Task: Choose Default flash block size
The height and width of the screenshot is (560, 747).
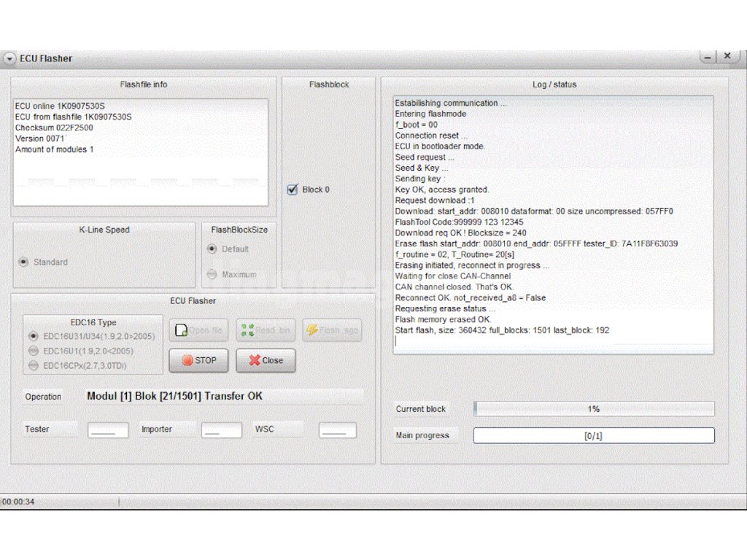Action: (212, 249)
